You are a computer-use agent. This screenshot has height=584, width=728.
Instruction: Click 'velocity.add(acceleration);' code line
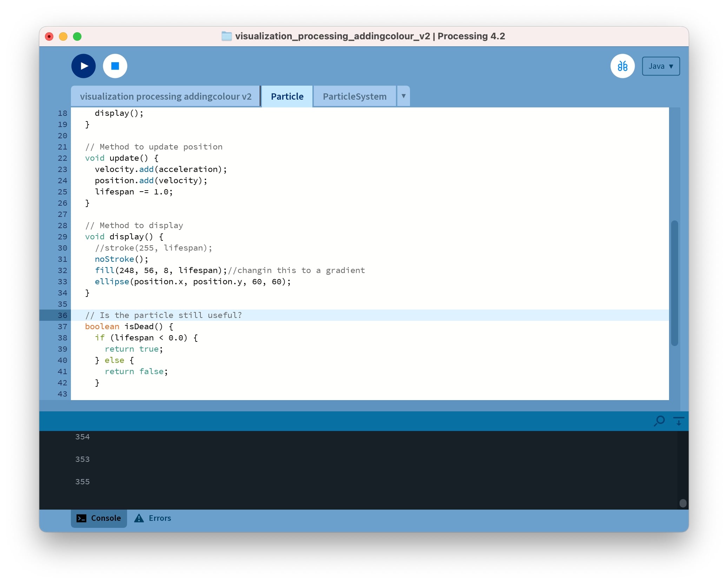[161, 169]
